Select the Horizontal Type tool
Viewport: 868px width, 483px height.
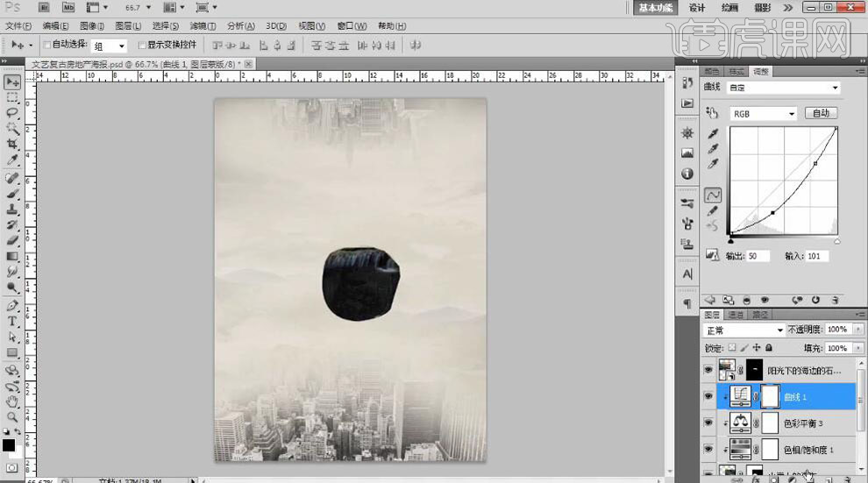coord(12,321)
